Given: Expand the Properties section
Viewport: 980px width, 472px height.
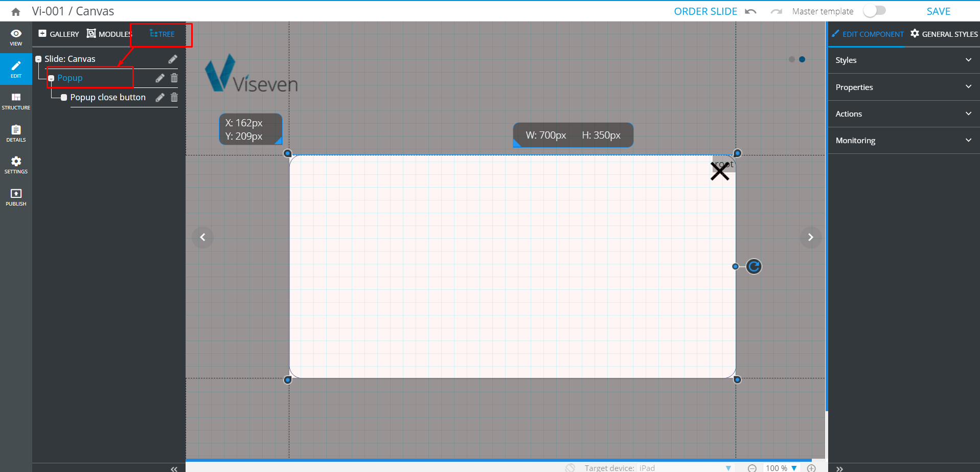Looking at the screenshot, I should point(903,87).
